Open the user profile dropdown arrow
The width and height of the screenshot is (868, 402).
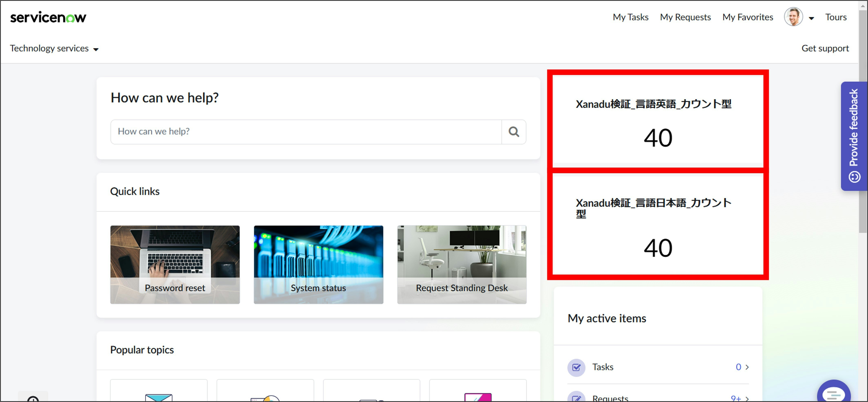(811, 18)
